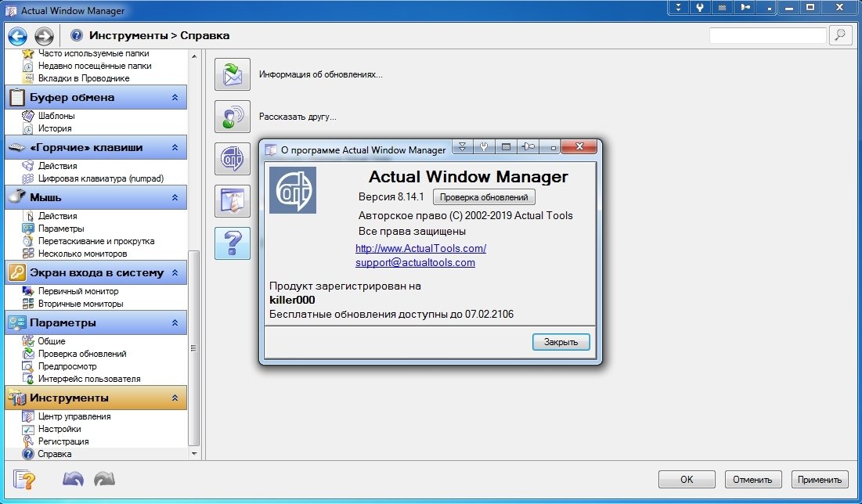
Task: Click the search input field
Action: pyautogui.click(x=766, y=35)
